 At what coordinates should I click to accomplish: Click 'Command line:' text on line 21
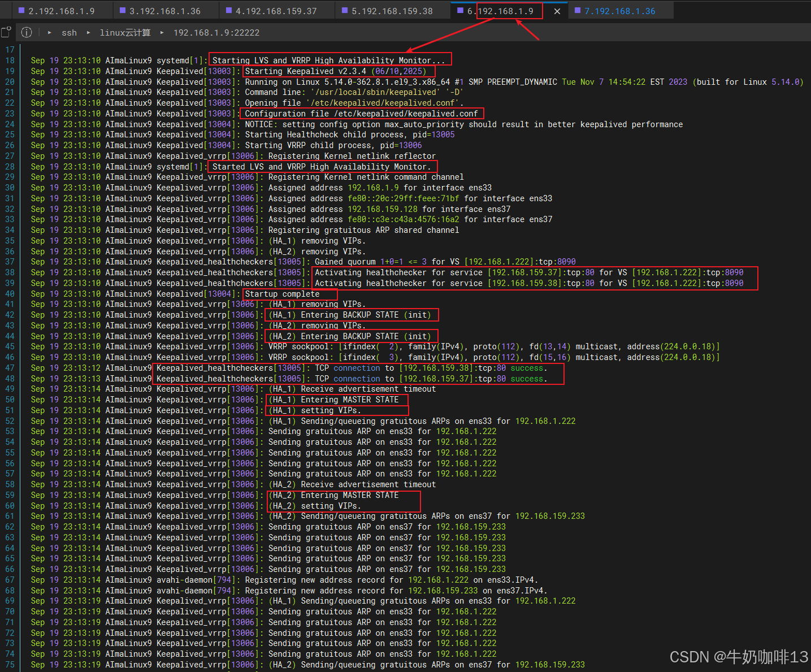[x=275, y=92]
